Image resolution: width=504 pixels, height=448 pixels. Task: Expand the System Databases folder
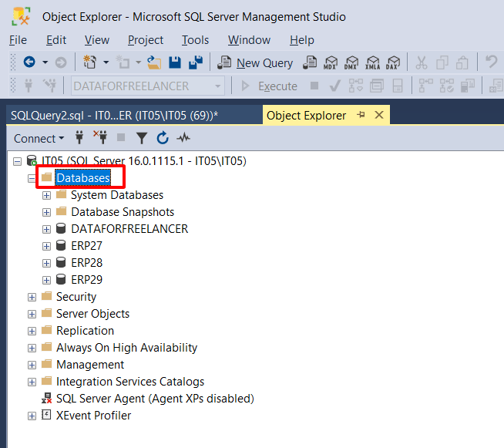tap(46, 195)
